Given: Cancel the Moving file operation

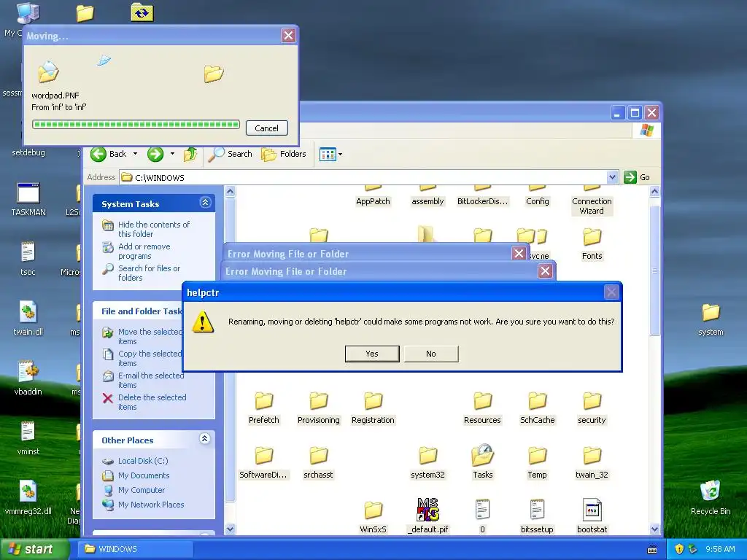Looking at the screenshot, I should tap(267, 128).
